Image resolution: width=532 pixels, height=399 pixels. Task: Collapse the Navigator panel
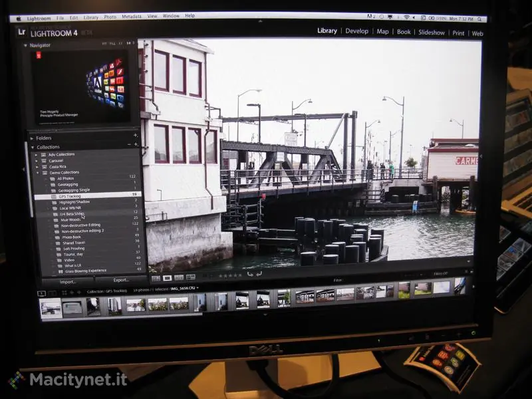(25, 45)
